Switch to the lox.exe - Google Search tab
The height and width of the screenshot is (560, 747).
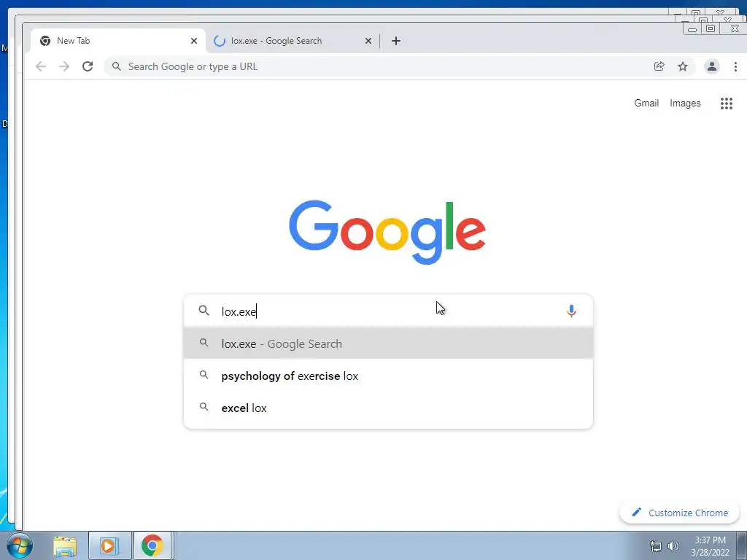293,41
